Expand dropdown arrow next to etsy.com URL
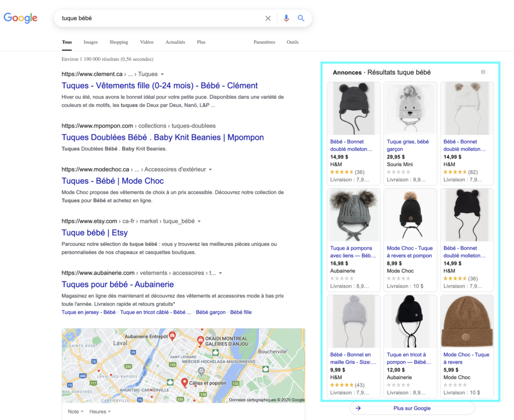This screenshot has height=420, width=514. coord(199,221)
